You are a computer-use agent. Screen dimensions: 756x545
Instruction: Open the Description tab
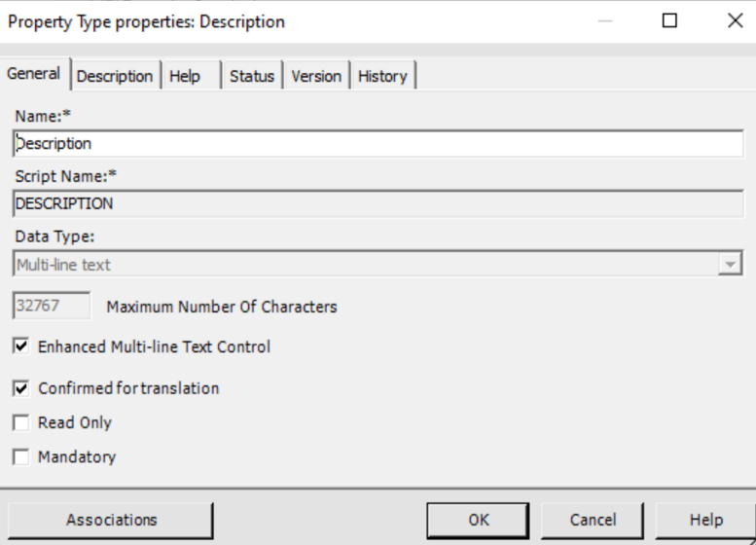click(x=115, y=76)
